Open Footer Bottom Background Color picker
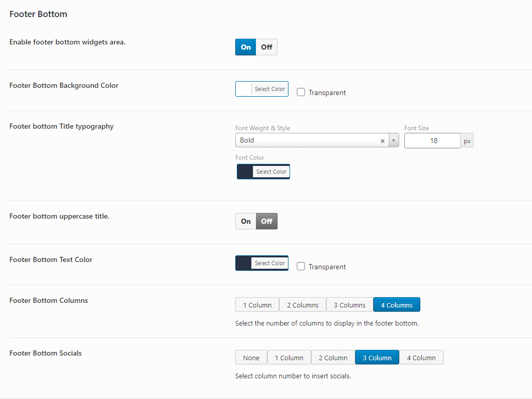The height and width of the screenshot is (399, 532). point(262,89)
